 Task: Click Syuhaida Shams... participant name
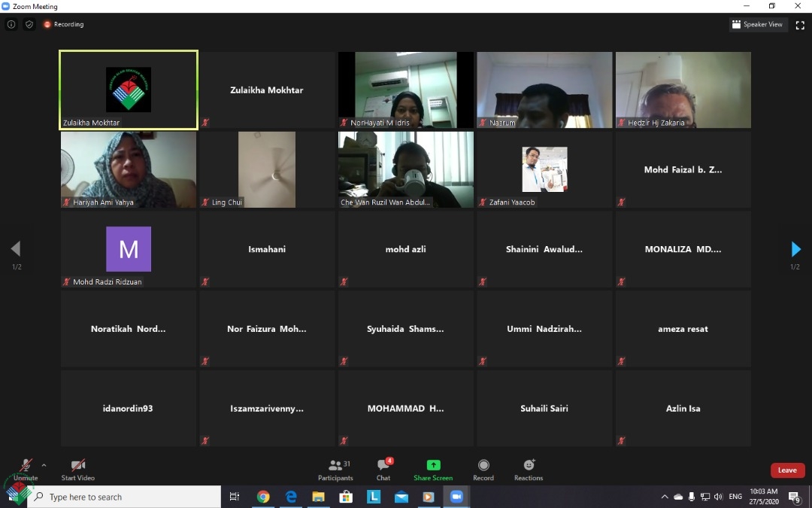[405, 329]
